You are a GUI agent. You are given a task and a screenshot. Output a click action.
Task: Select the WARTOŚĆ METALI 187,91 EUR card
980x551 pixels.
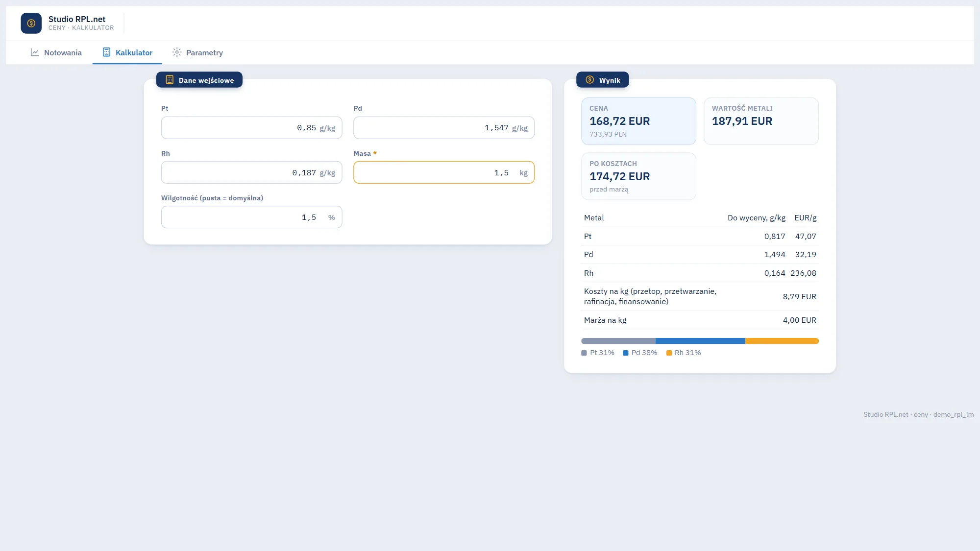click(761, 121)
